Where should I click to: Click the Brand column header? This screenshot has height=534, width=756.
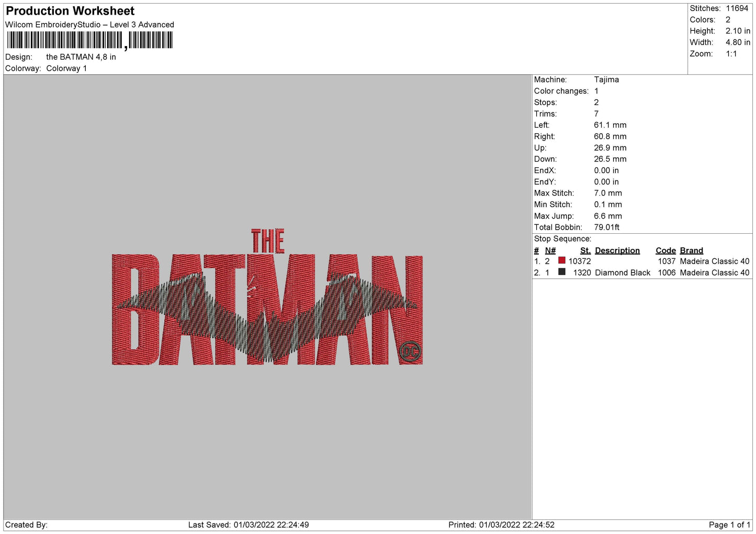691,251
